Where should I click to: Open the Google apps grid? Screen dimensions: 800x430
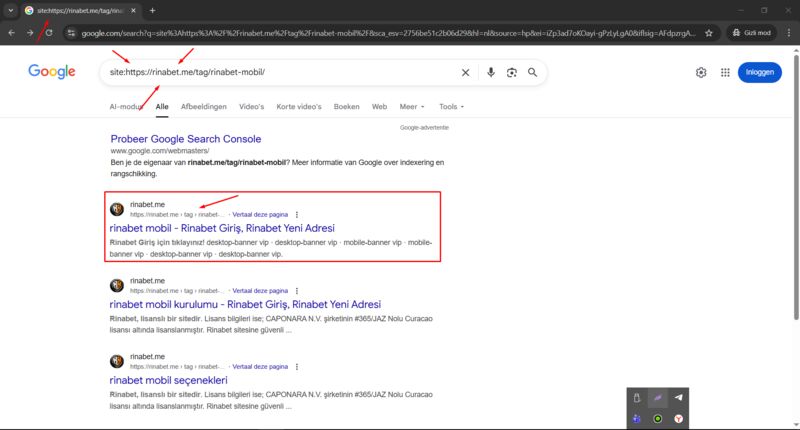click(725, 73)
